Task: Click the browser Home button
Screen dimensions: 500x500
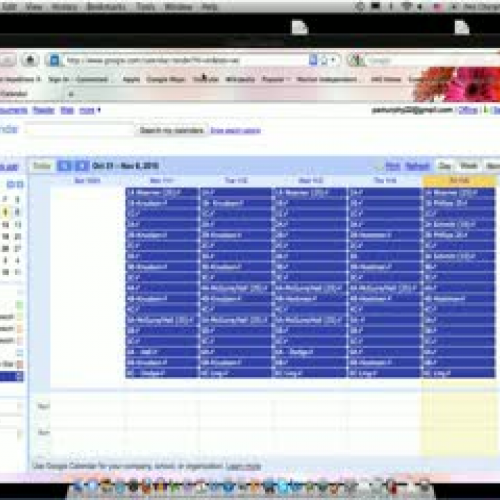Action: click(30, 60)
